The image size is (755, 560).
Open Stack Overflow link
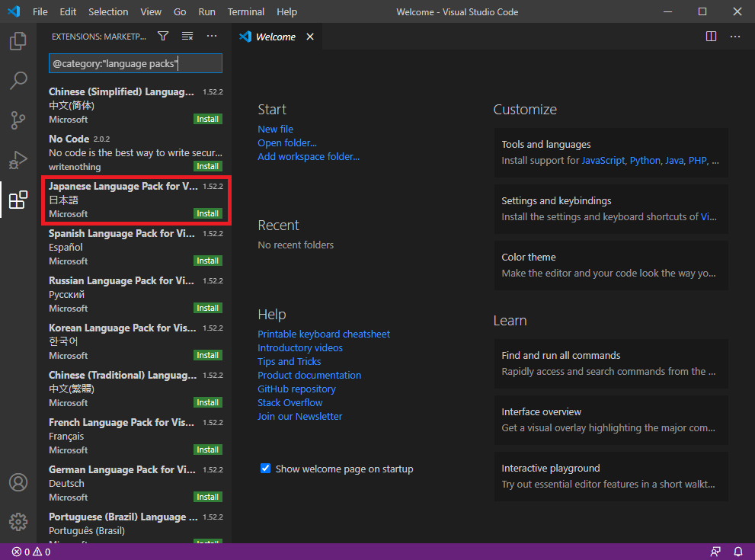tap(290, 402)
